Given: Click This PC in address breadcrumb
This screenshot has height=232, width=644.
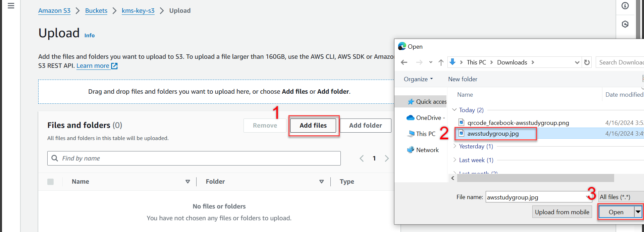Looking at the screenshot, I should coord(476,62).
